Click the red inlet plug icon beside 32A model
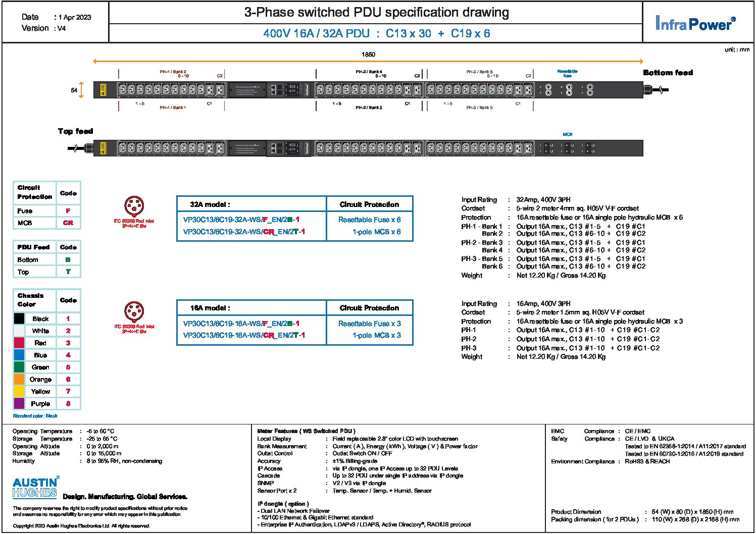Image resolution: width=756 pixels, height=534 pixels. coord(134,207)
